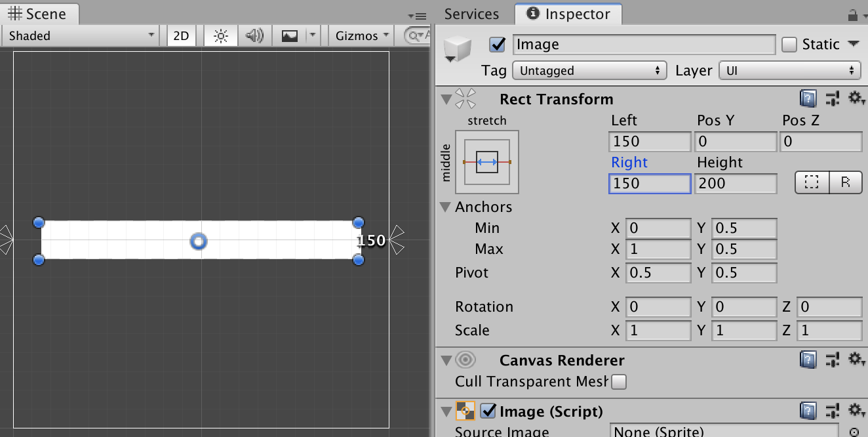
Task: Open Rect Transform component settings gear
Action: (x=856, y=98)
